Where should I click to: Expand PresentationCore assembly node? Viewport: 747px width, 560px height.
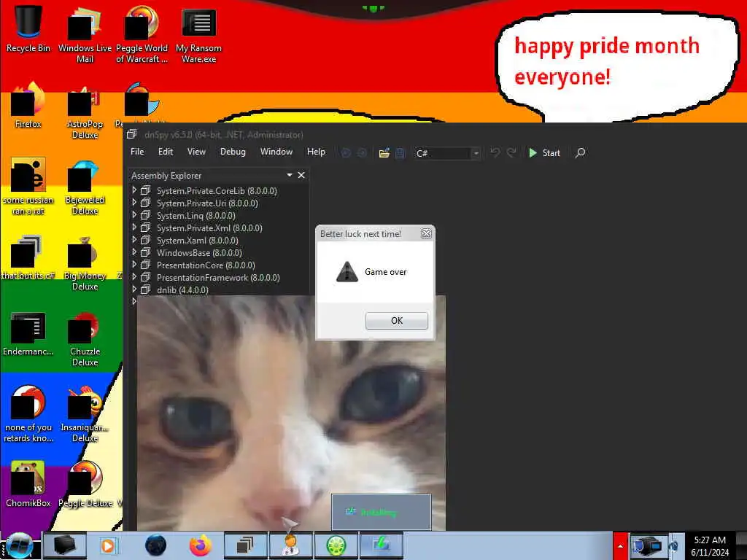134,264
